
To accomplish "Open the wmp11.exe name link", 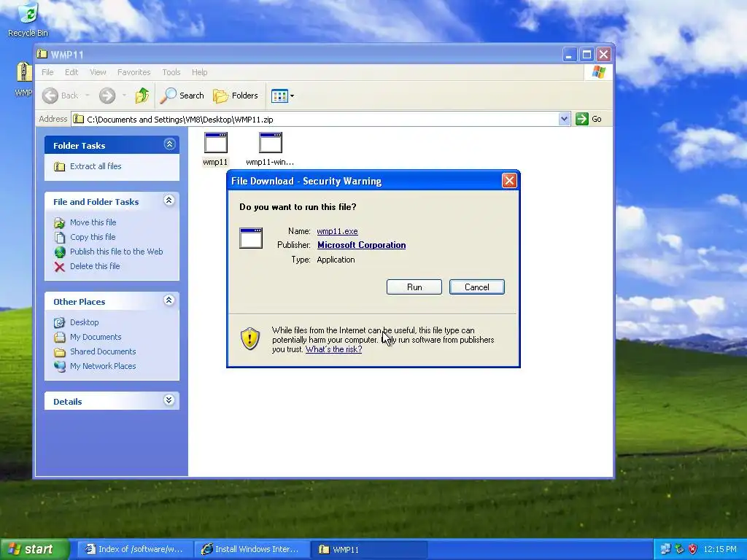I will 337,231.
